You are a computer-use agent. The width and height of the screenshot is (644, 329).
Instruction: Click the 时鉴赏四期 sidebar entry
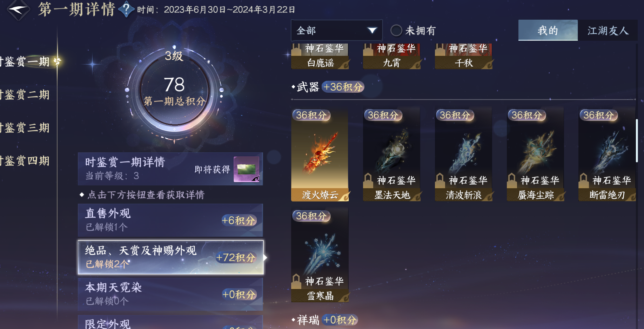click(x=25, y=161)
